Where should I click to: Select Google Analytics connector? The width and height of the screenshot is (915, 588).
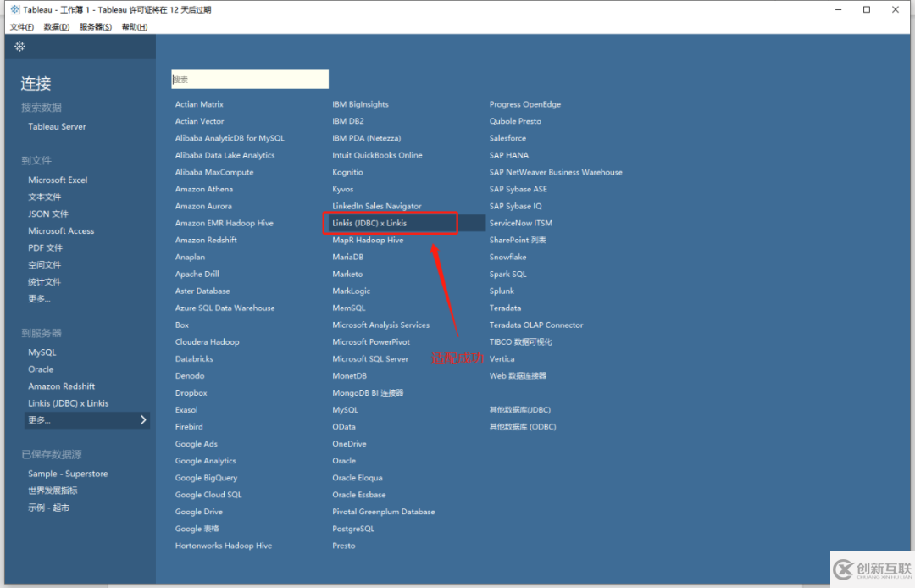click(x=205, y=461)
